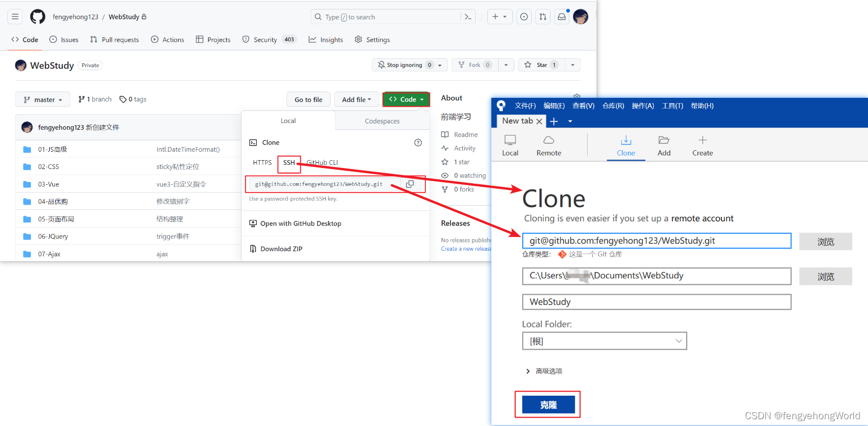Viewport: 868px width, 426px height.
Task: Expand the Add file dropdown
Action: 357,99
